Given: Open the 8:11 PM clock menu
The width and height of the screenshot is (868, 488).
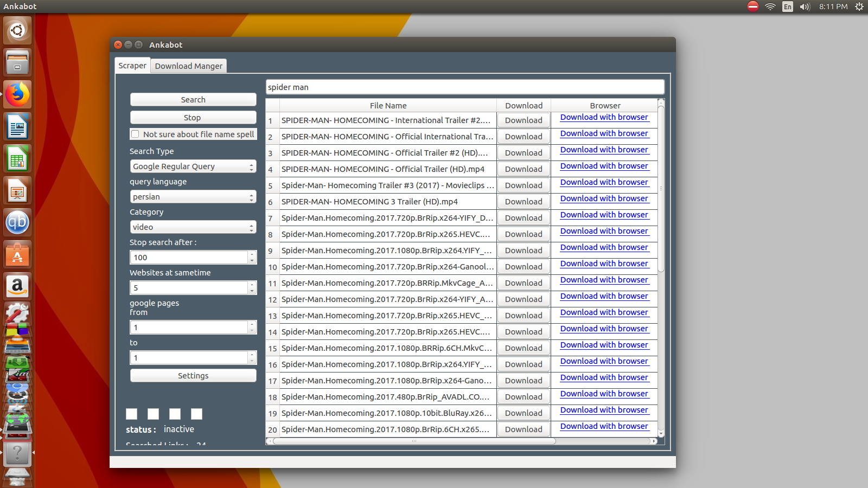Looking at the screenshot, I should (833, 7).
